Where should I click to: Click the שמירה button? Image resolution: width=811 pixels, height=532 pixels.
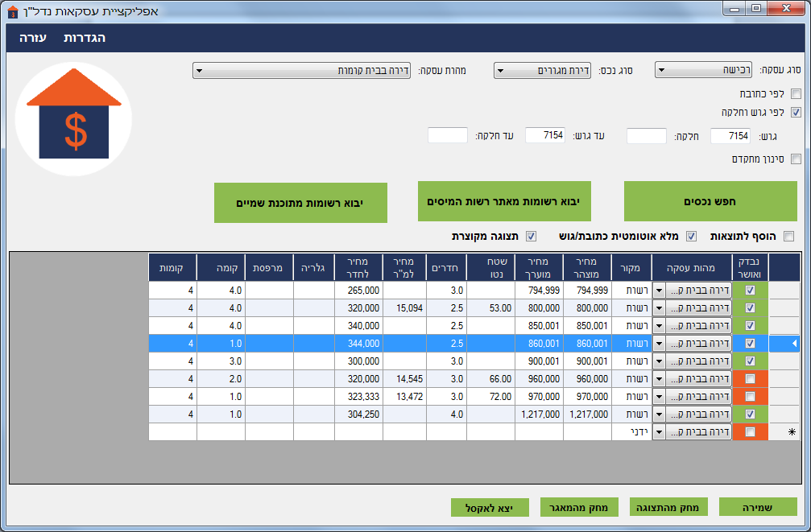(758, 507)
